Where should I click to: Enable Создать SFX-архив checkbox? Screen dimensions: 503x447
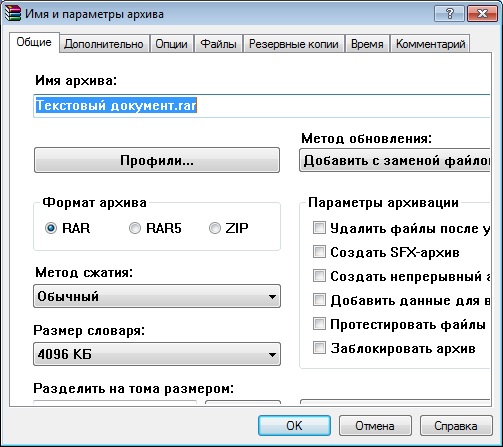click(x=319, y=252)
